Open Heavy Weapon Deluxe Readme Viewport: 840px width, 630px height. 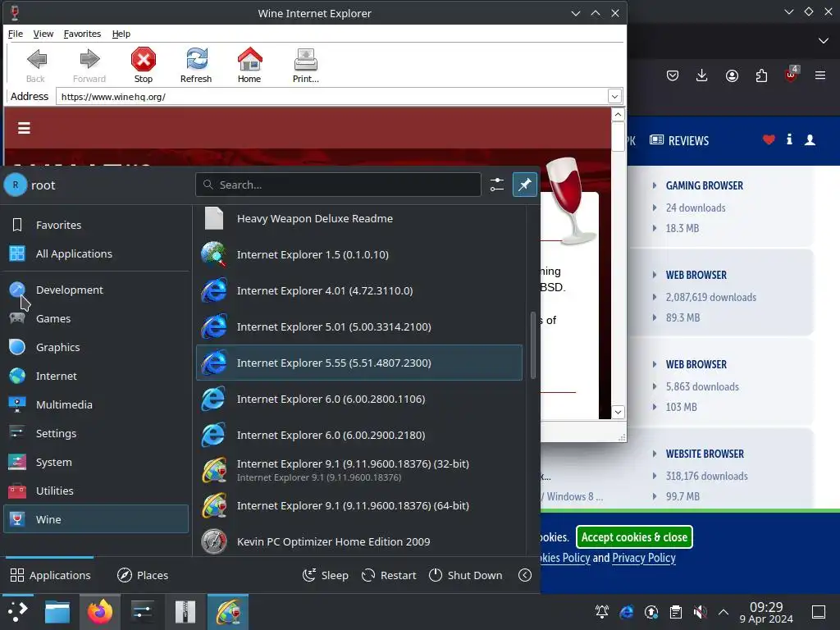(359, 218)
